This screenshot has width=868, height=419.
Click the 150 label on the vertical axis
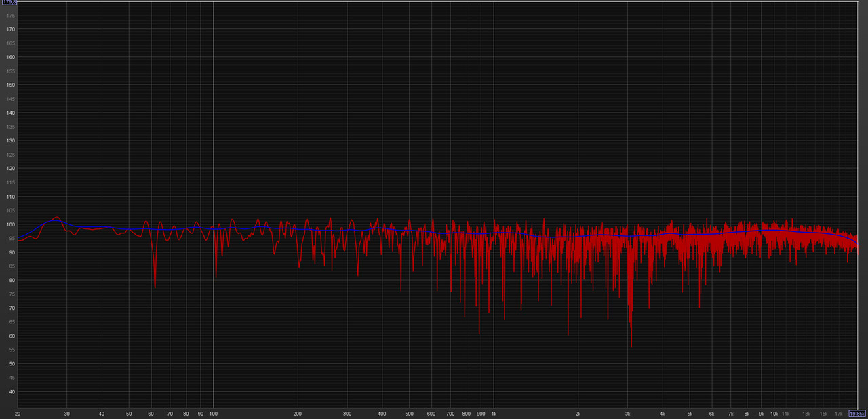click(x=10, y=85)
